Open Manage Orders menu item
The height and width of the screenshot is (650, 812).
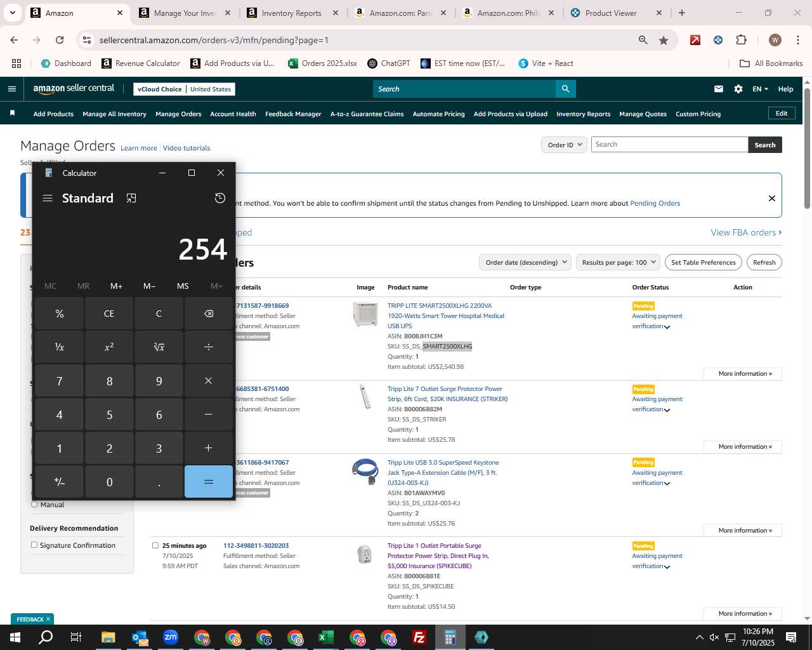point(178,114)
